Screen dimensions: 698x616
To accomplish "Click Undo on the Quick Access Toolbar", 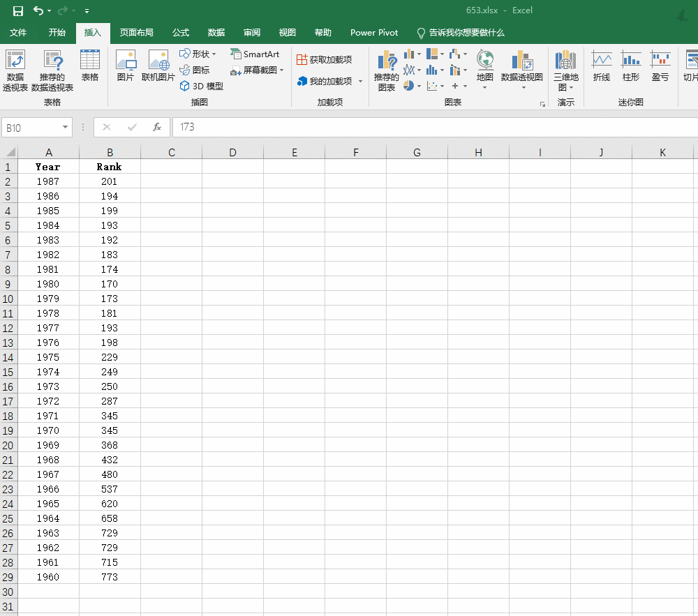I will (40, 10).
